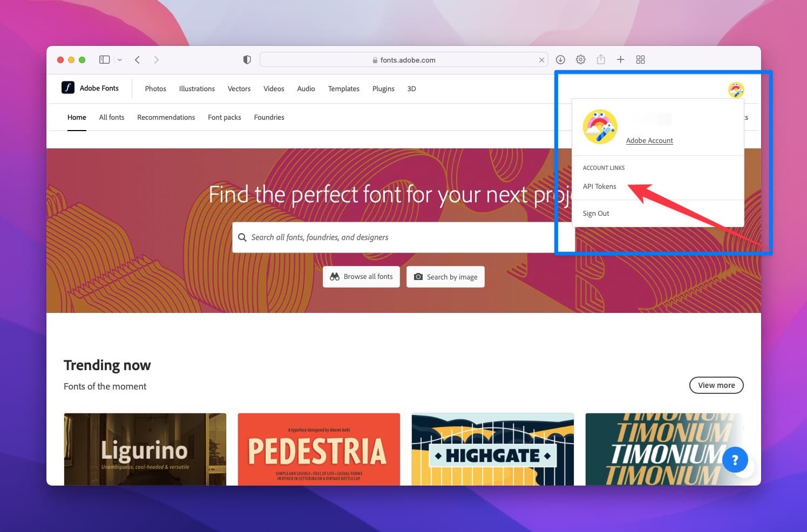Open the Templates nav link
This screenshot has height=532, width=807.
click(344, 88)
